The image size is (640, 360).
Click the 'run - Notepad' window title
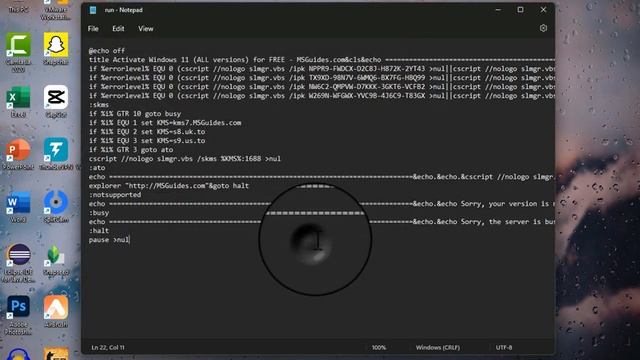tap(124, 10)
